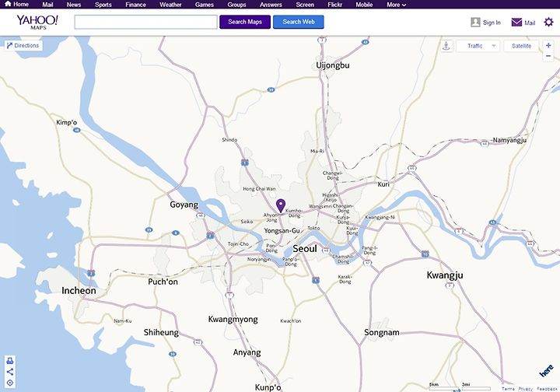Expand the More menu
The height and width of the screenshot is (392, 560).
(x=397, y=5)
